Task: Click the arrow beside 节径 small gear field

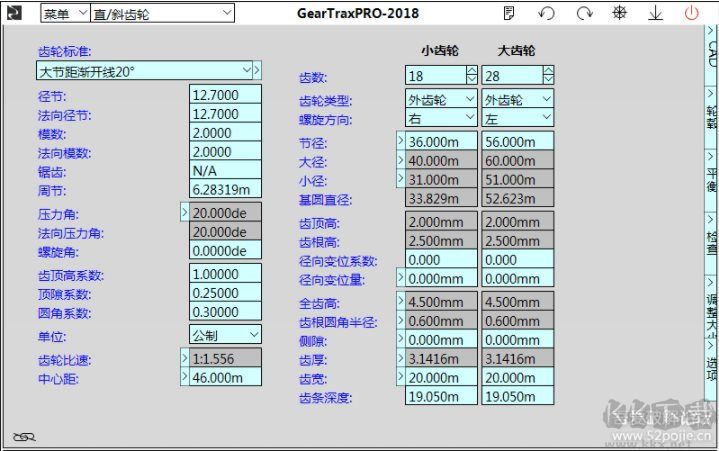Action: point(400,140)
